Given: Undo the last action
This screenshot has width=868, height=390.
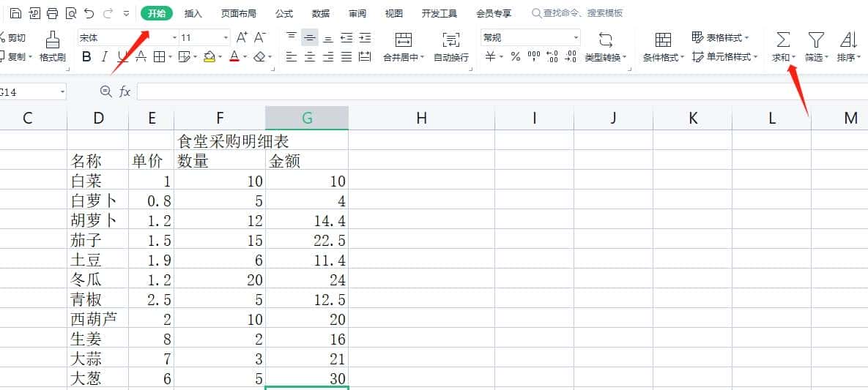Looking at the screenshot, I should click(89, 13).
